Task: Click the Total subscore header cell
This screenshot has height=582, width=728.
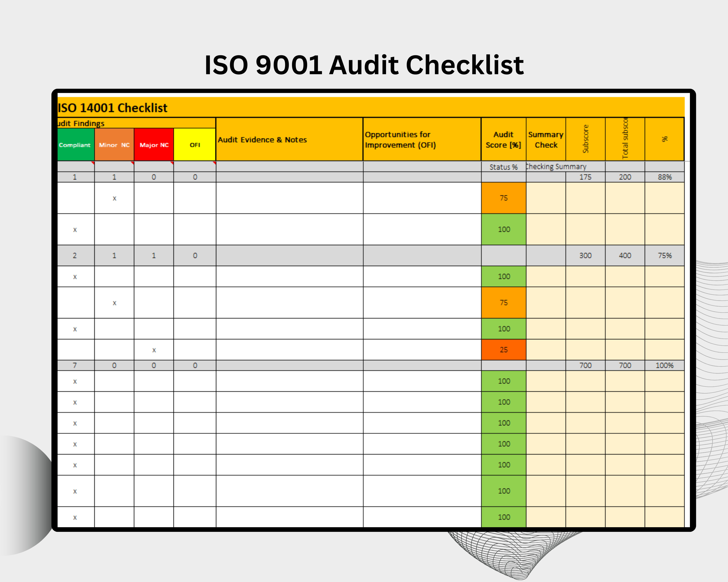Action: [625, 139]
